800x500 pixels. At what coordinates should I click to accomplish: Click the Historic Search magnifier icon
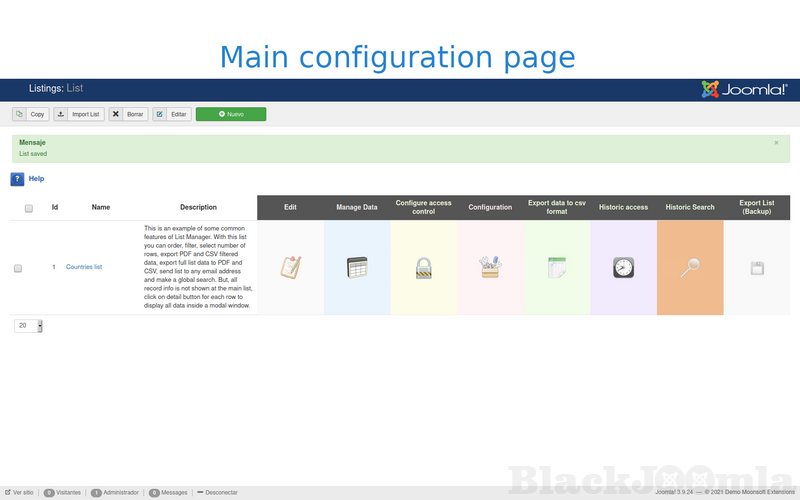coord(690,267)
